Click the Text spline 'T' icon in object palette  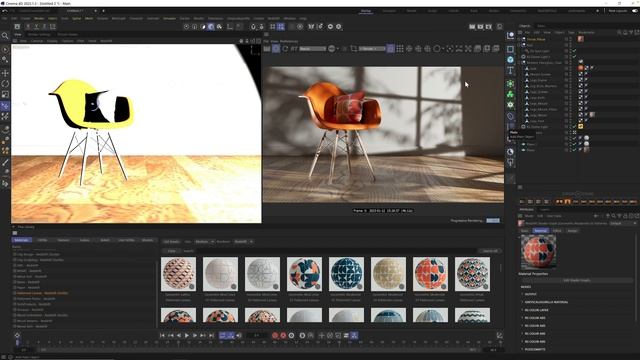click(510, 71)
